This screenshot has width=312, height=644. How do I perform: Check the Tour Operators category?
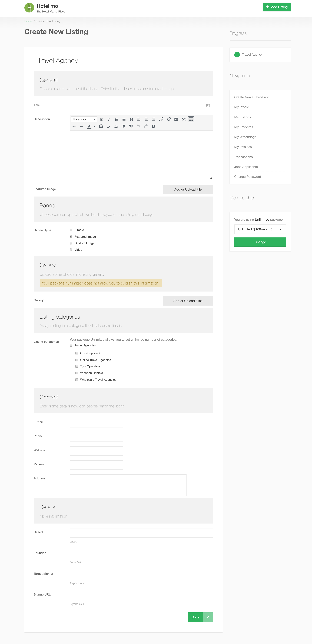tap(77, 367)
